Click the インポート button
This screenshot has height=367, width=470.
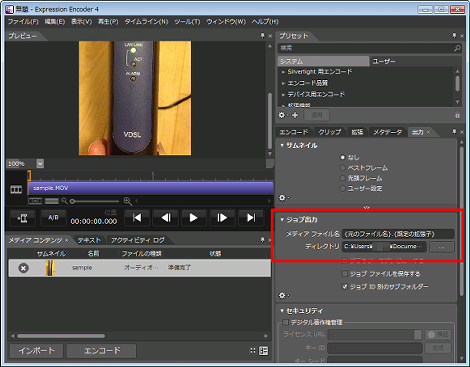37,351
